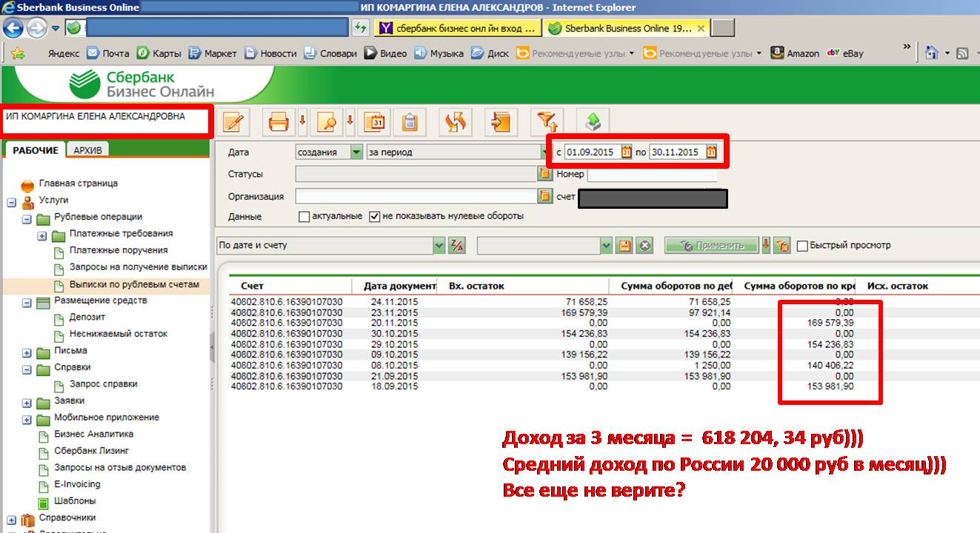
Task: Click the Internet Explorer Home icon
Action: tap(932, 53)
